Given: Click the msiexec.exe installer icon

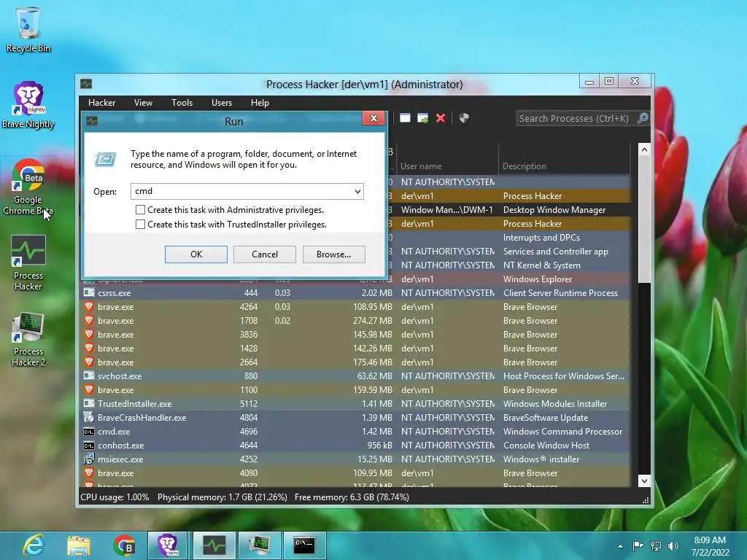Looking at the screenshot, I should (88, 459).
